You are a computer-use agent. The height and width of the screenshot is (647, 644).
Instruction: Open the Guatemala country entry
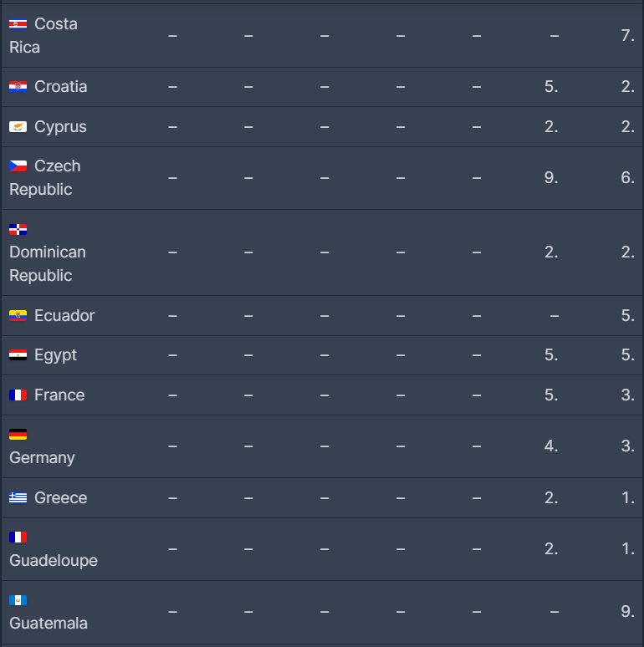(49, 624)
